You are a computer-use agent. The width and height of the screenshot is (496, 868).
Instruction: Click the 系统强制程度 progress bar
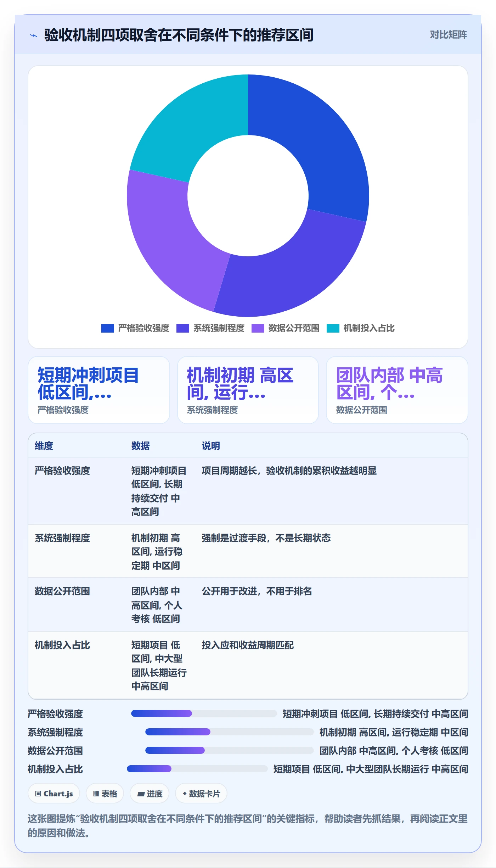coord(230,732)
